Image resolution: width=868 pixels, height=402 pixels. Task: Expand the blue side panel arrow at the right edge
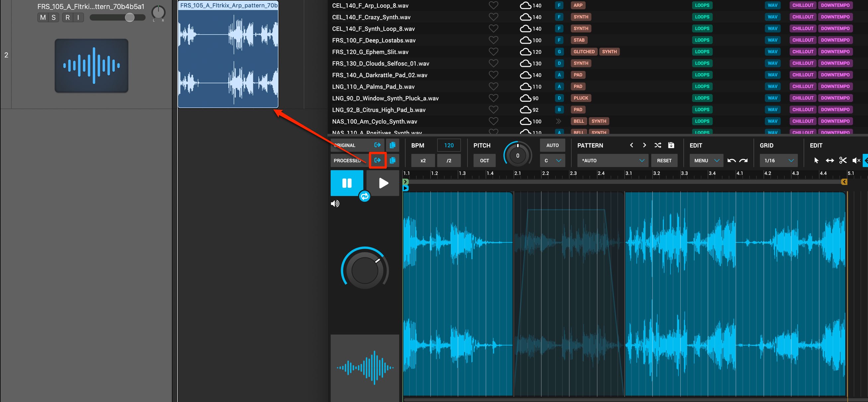coord(865,161)
